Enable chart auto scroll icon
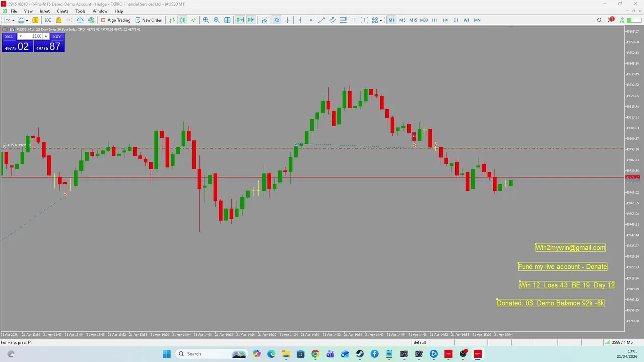This screenshot has width=644, height=362. tap(240, 20)
